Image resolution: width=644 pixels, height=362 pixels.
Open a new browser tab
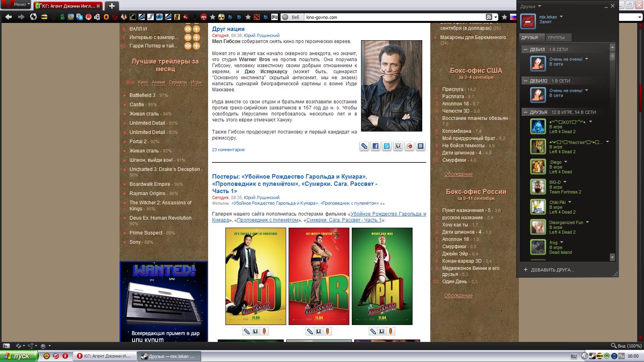[x=111, y=6]
